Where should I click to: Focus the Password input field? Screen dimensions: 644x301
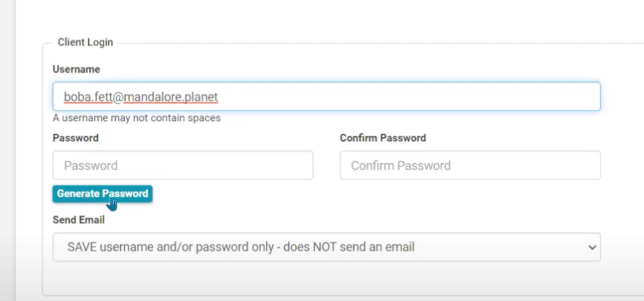coord(183,165)
